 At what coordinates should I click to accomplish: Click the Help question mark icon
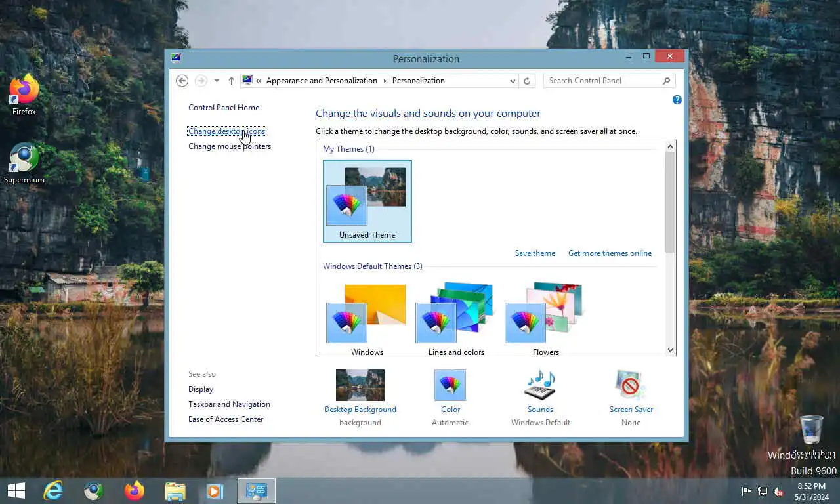pos(677,100)
